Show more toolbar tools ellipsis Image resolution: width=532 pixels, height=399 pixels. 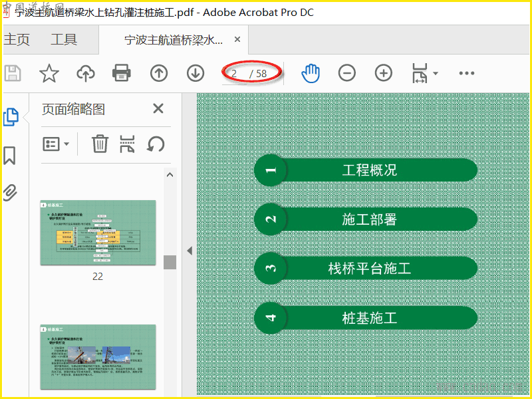point(467,73)
